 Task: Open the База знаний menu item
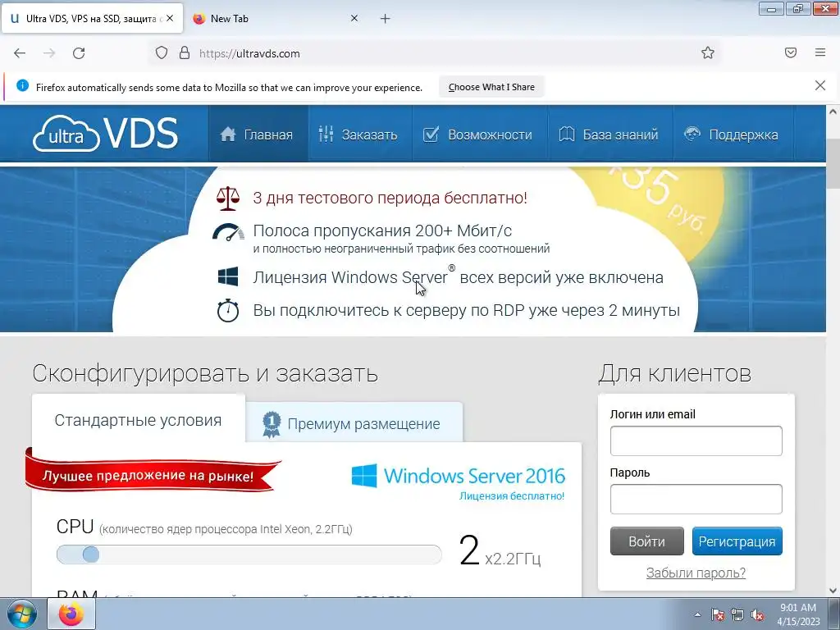pos(610,134)
